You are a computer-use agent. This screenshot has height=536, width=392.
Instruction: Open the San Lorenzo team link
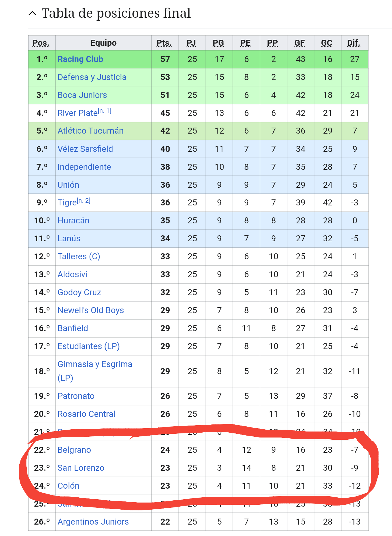click(81, 468)
